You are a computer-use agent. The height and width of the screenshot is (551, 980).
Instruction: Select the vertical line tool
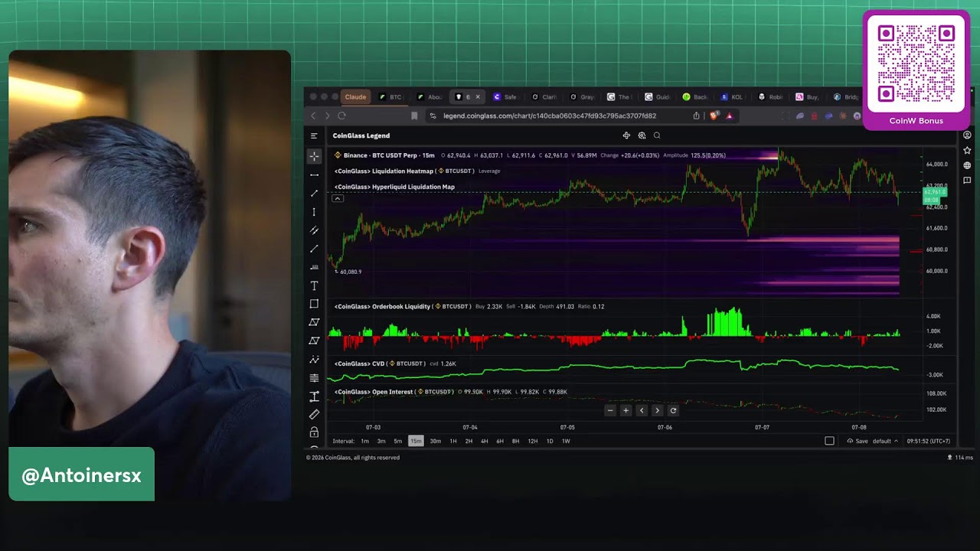(314, 212)
